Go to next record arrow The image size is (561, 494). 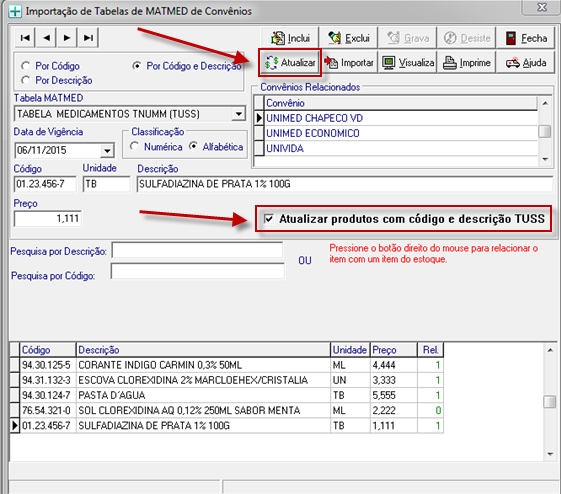pos(67,38)
